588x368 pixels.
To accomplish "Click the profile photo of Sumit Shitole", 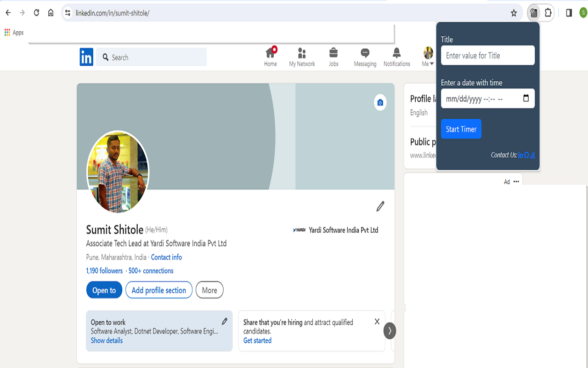I will click(x=118, y=172).
